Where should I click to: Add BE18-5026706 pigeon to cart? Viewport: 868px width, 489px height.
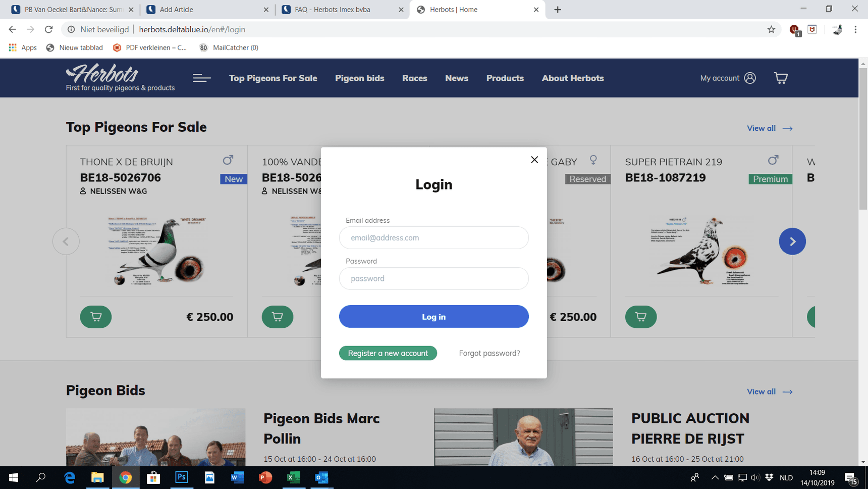tap(96, 317)
